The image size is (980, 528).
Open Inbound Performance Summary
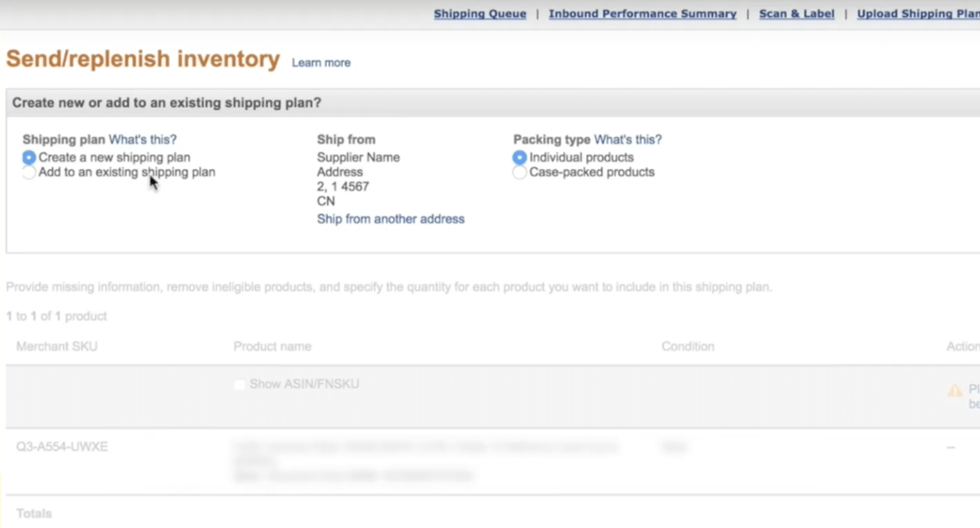pyautogui.click(x=642, y=14)
